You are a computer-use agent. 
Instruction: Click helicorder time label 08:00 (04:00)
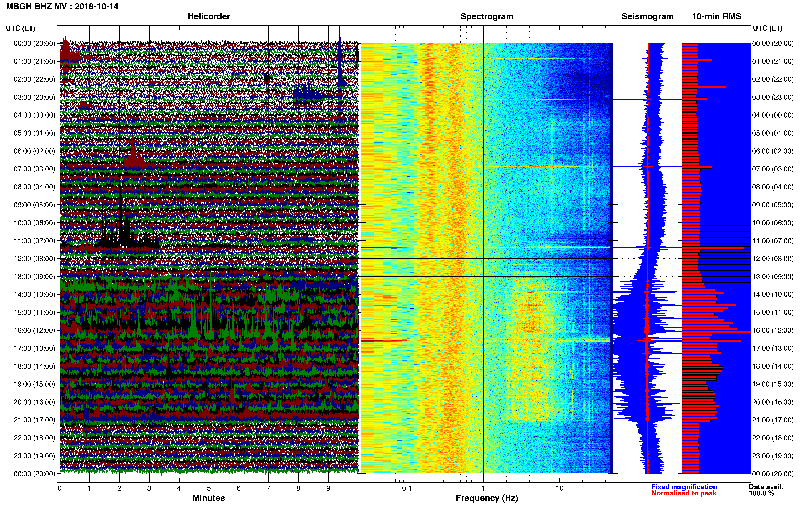pyautogui.click(x=34, y=187)
